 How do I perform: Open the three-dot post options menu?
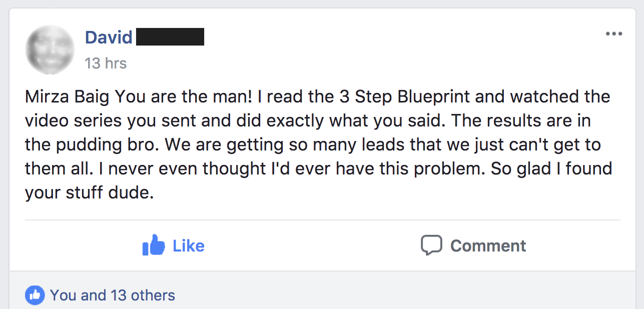coord(613,34)
